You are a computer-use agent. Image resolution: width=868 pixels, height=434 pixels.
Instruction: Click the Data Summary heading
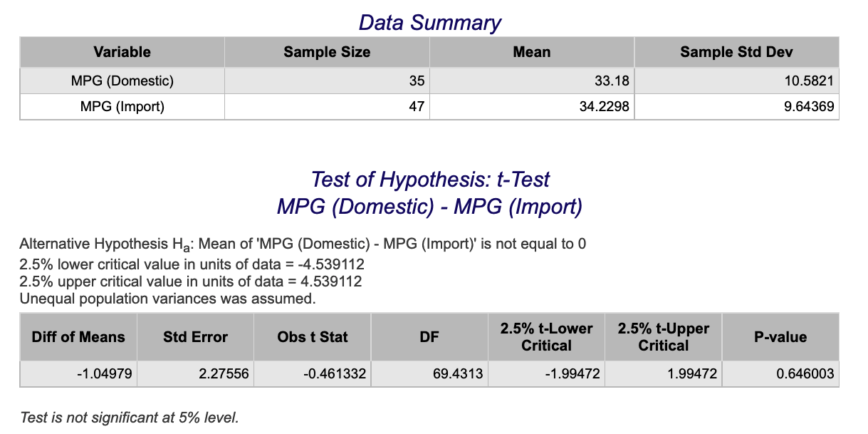[x=429, y=22]
